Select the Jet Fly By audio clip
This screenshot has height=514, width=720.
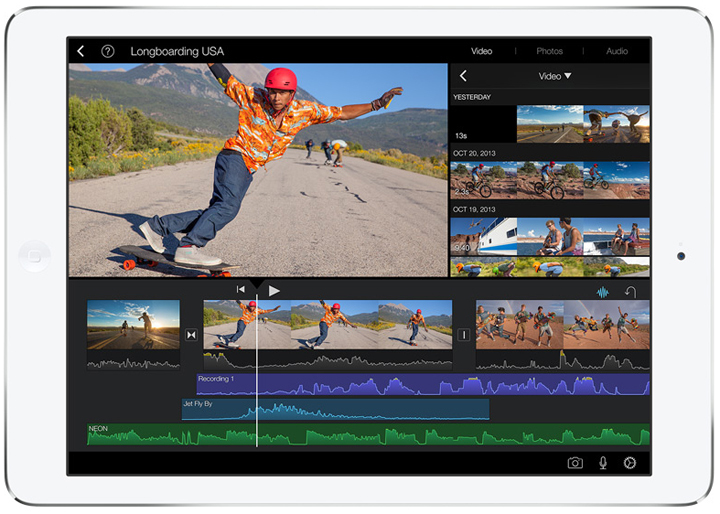pyautogui.click(x=335, y=409)
